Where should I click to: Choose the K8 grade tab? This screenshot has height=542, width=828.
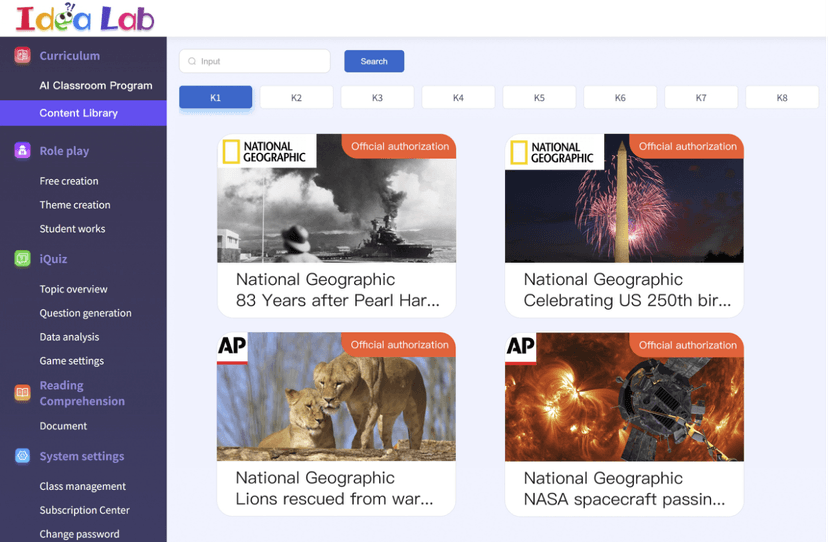click(x=781, y=98)
